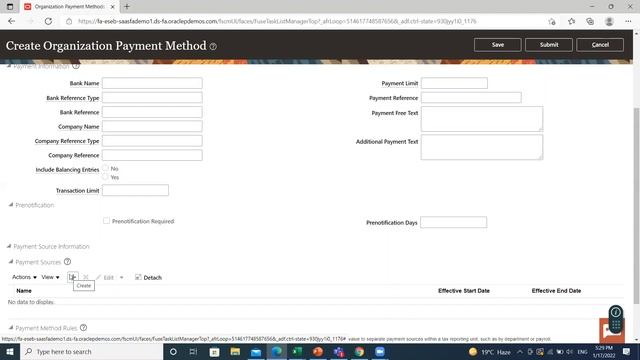Open Windows Start menu
640x360 pixels.
coord(10,351)
